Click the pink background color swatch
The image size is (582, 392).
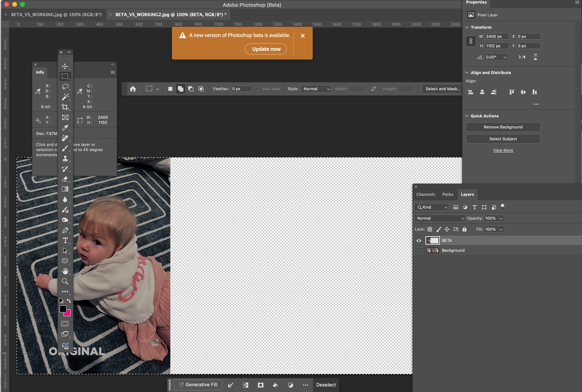(x=68, y=313)
